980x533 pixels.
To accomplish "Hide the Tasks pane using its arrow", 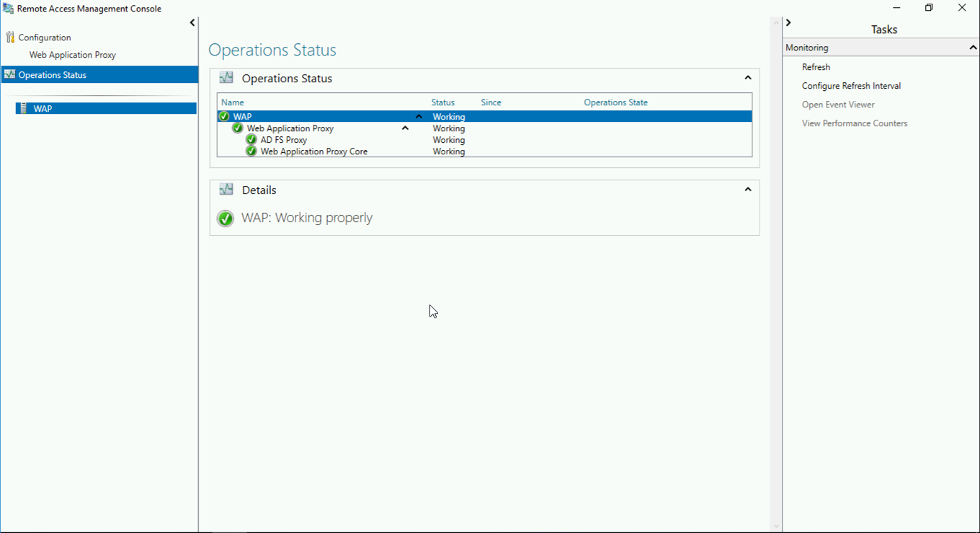I will 788,23.
